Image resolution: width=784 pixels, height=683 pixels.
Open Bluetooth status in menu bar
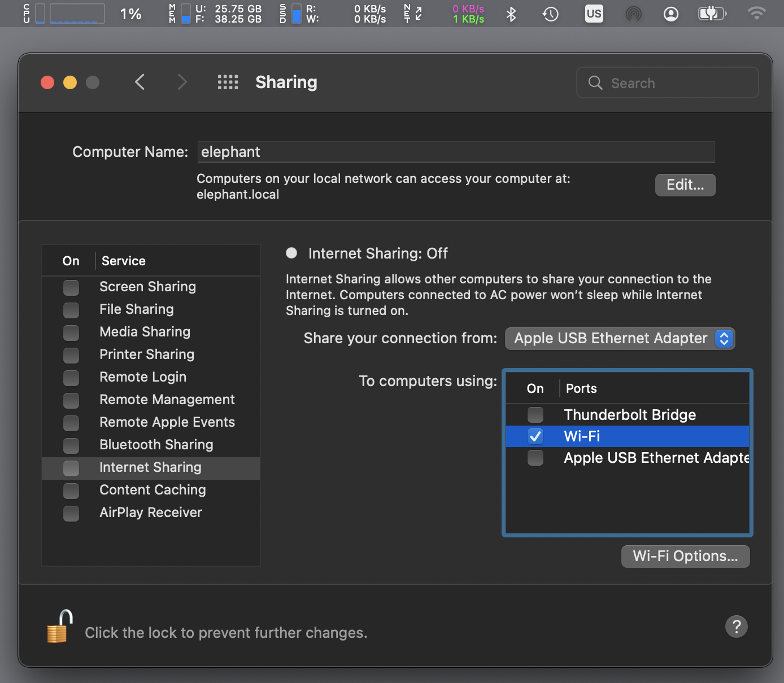511,14
